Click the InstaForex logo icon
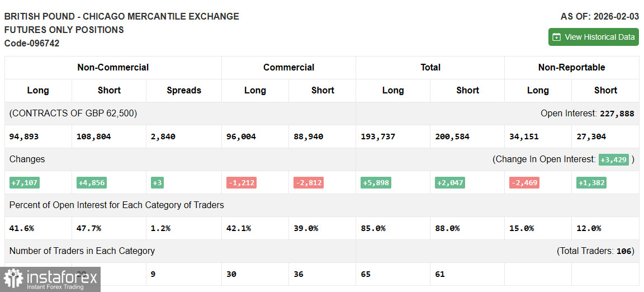 [13, 279]
